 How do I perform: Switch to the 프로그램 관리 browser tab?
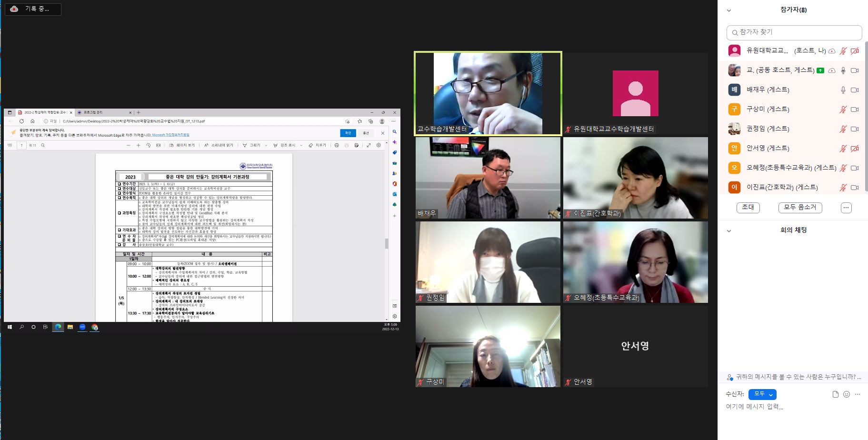[x=93, y=112]
